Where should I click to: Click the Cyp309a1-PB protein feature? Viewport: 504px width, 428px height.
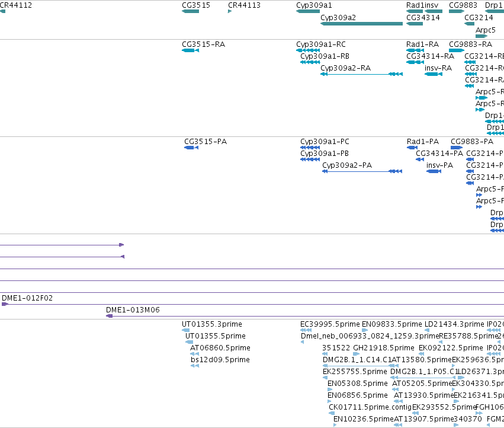[310, 159]
